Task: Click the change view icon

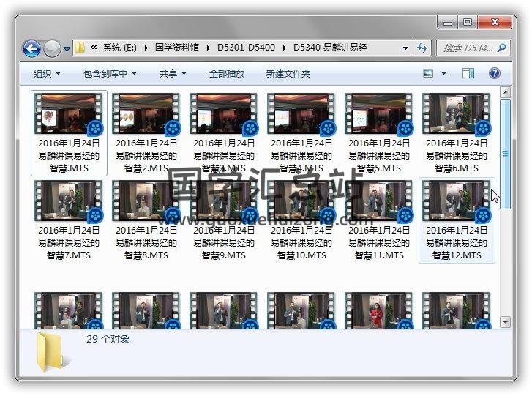Action: point(429,73)
